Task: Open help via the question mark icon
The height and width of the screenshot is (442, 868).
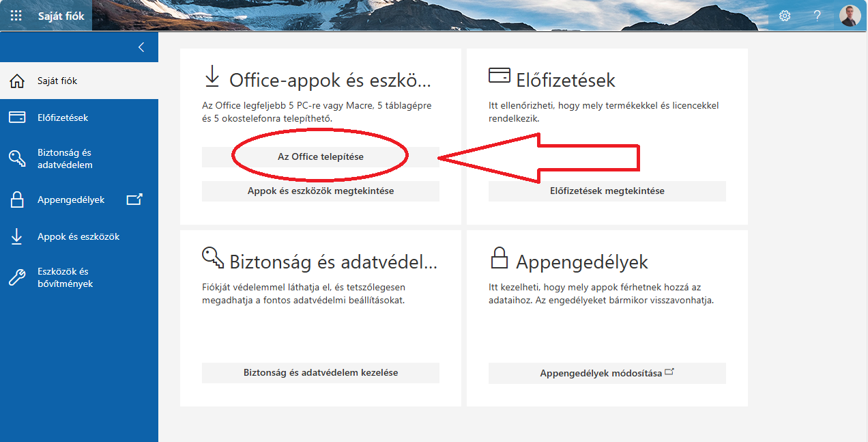Action: point(817,16)
